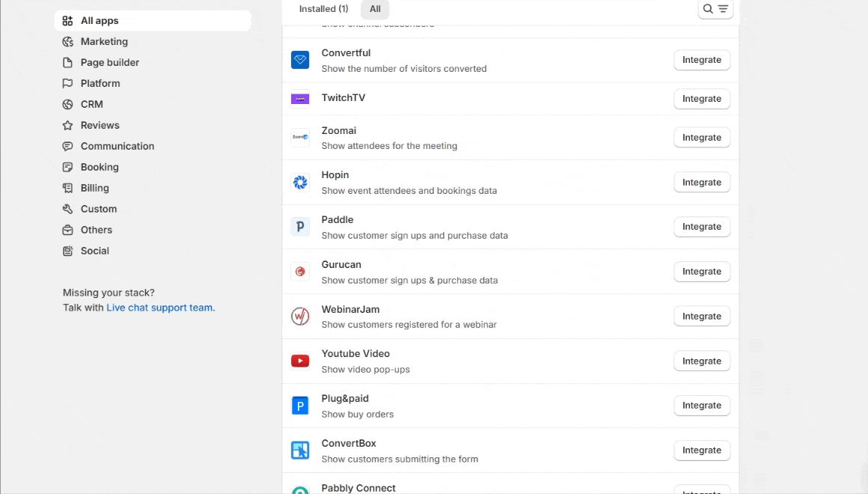Screen dimensions: 868x494
Task: Integrate the Plug&paid app
Action: (x=701, y=406)
